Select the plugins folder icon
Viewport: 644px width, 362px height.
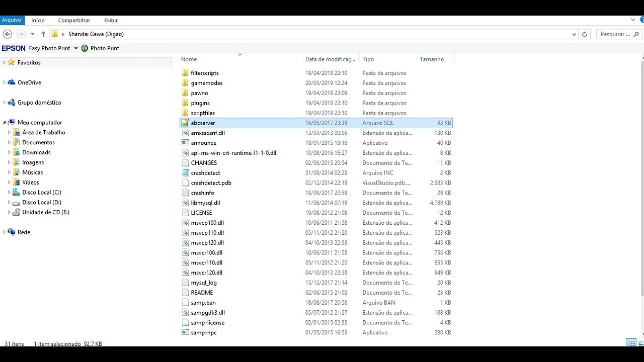[185, 103]
